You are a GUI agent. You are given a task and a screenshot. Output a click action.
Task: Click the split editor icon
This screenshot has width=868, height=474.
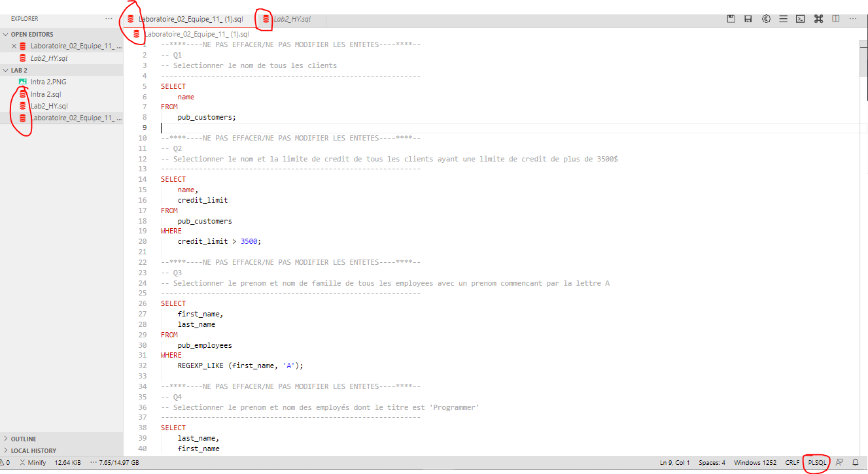pyautogui.click(x=835, y=19)
